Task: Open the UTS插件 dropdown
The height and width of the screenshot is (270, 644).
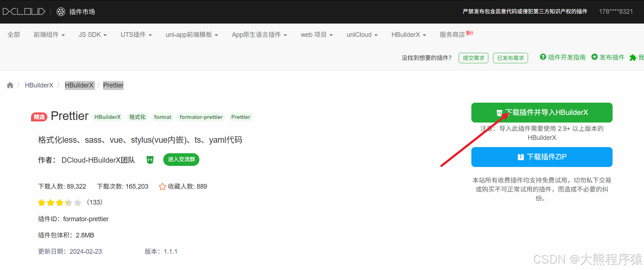Action: point(136,35)
